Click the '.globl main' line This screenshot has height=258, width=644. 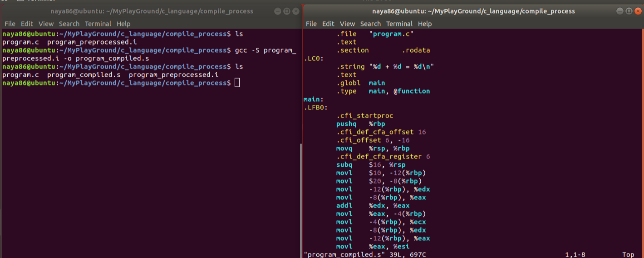(x=360, y=83)
